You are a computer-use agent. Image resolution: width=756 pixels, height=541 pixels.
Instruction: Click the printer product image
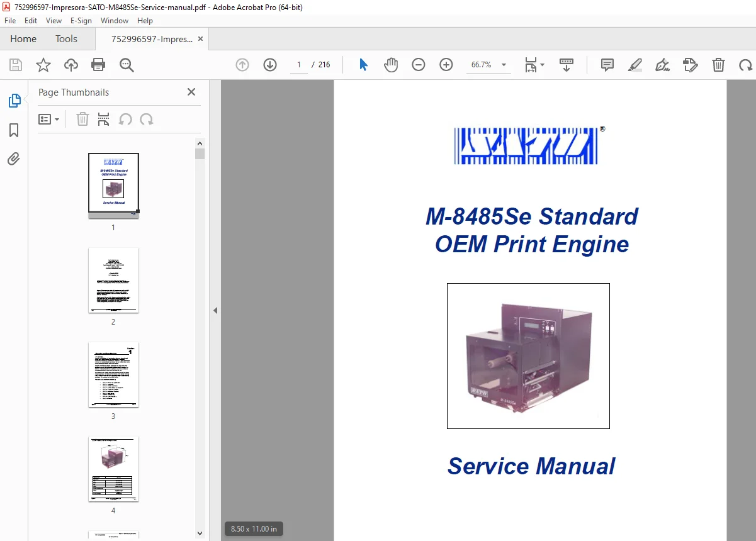point(528,356)
